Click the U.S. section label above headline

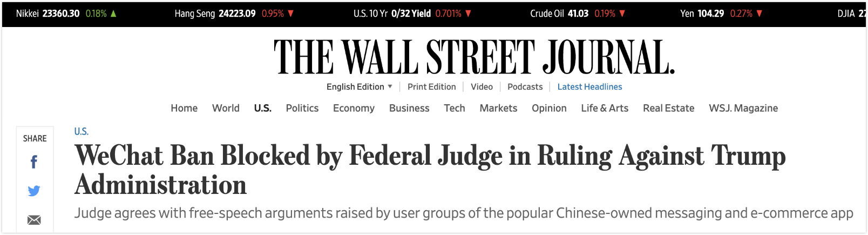pyautogui.click(x=81, y=131)
